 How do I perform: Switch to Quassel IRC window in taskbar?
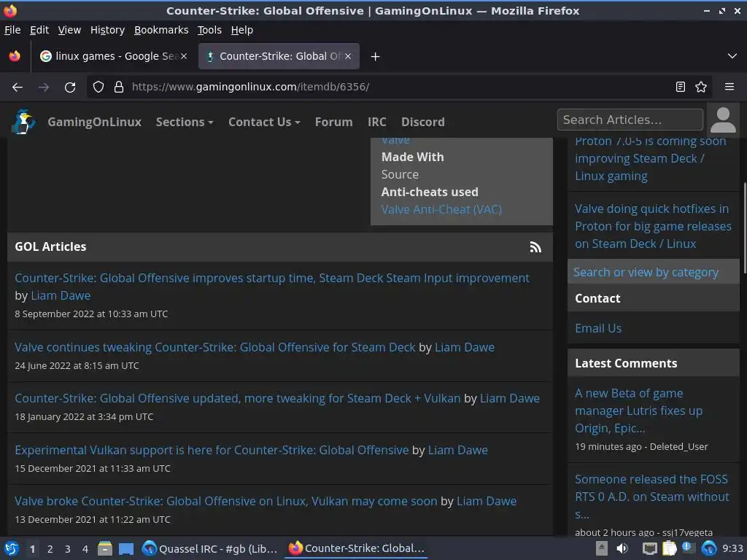(x=210, y=548)
